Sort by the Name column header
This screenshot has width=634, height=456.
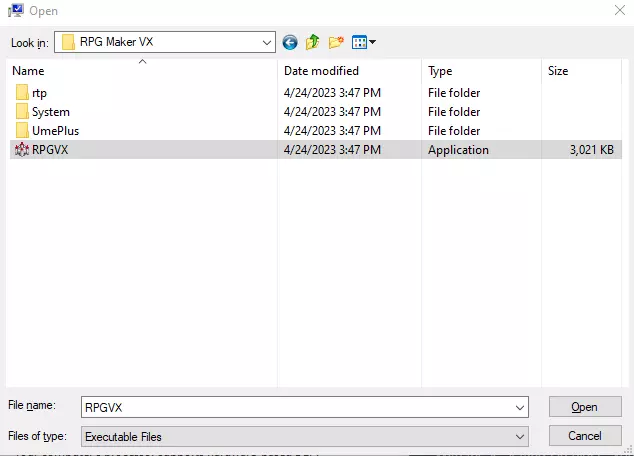(28, 71)
